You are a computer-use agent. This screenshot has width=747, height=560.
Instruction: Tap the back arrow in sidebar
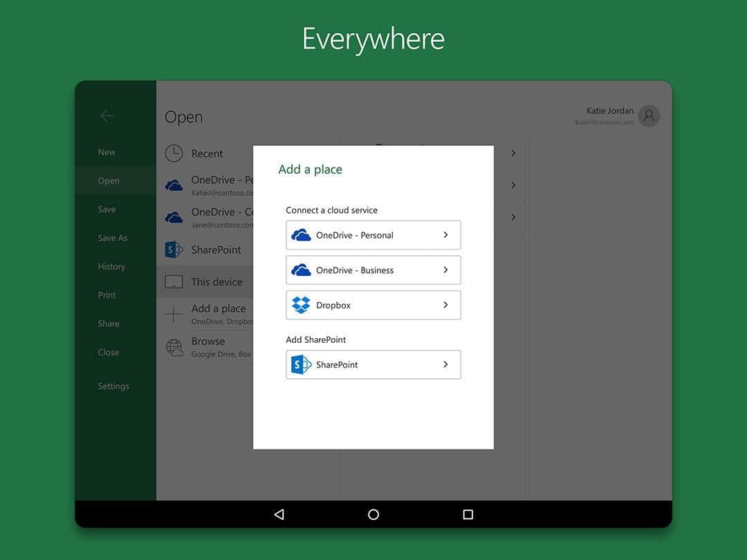click(x=107, y=116)
